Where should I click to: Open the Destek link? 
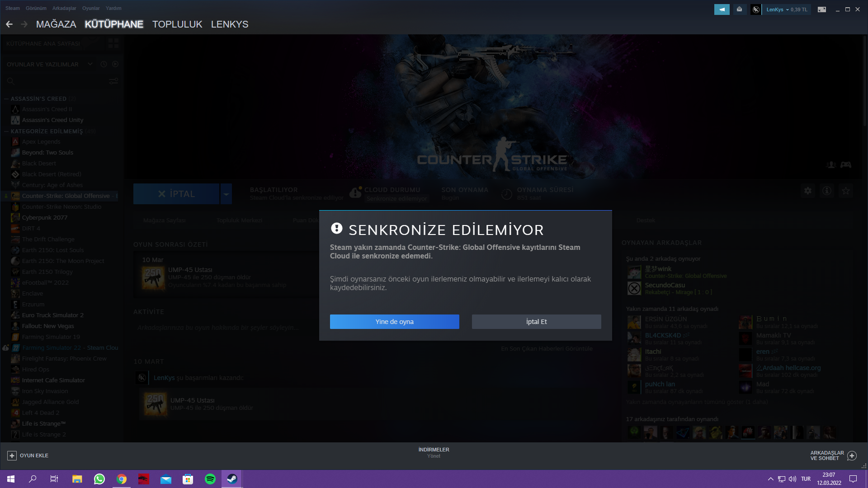coord(646,221)
